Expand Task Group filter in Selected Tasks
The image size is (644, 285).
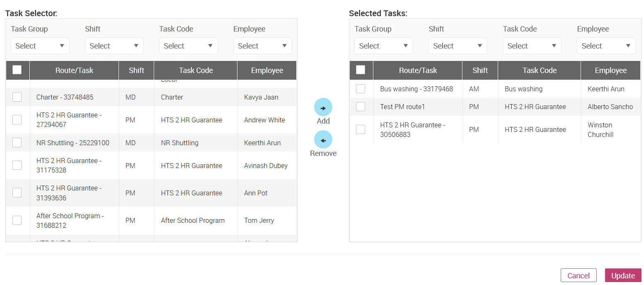pos(384,46)
